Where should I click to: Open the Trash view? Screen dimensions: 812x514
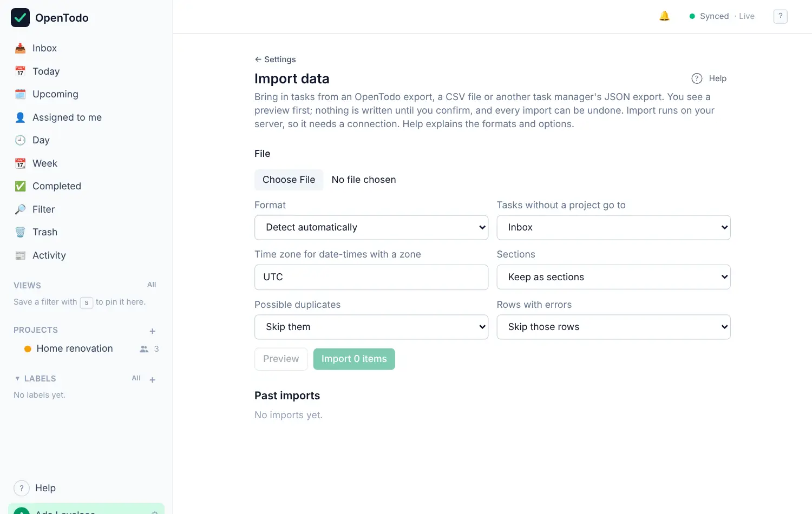click(x=87, y=232)
